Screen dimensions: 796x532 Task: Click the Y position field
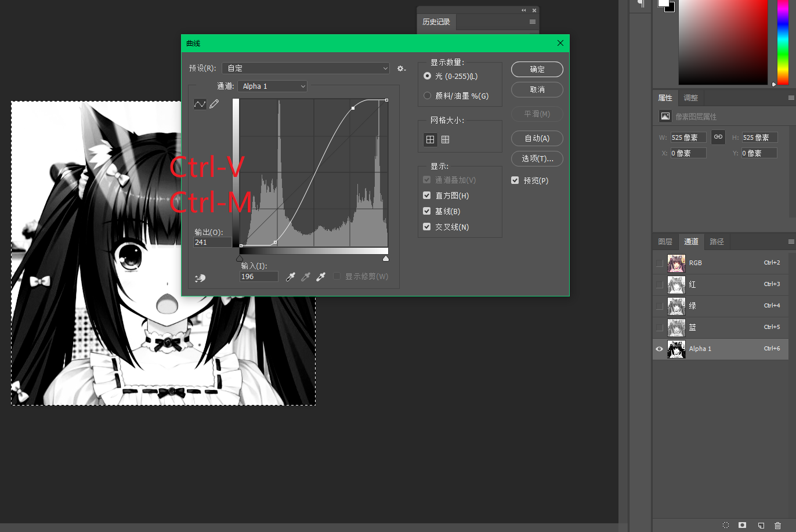[759, 153]
